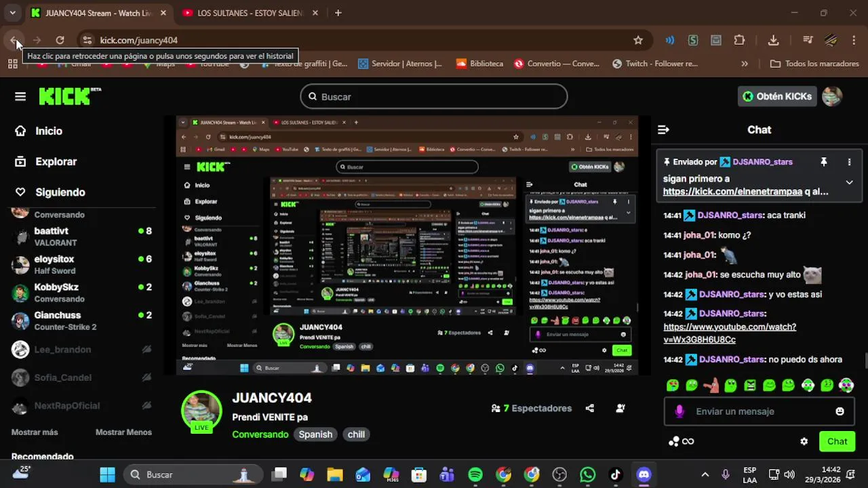Expand the pinned message chevron

[x=849, y=182]
